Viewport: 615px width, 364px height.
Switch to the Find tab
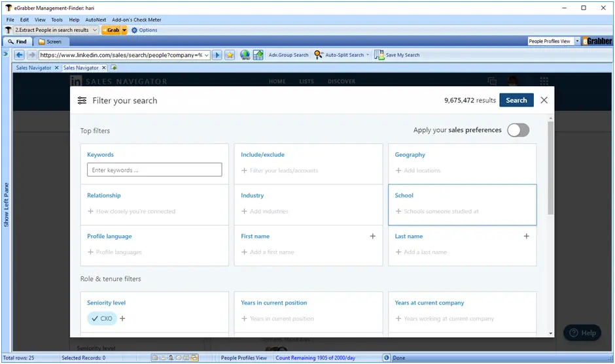[x=18, y=42]
